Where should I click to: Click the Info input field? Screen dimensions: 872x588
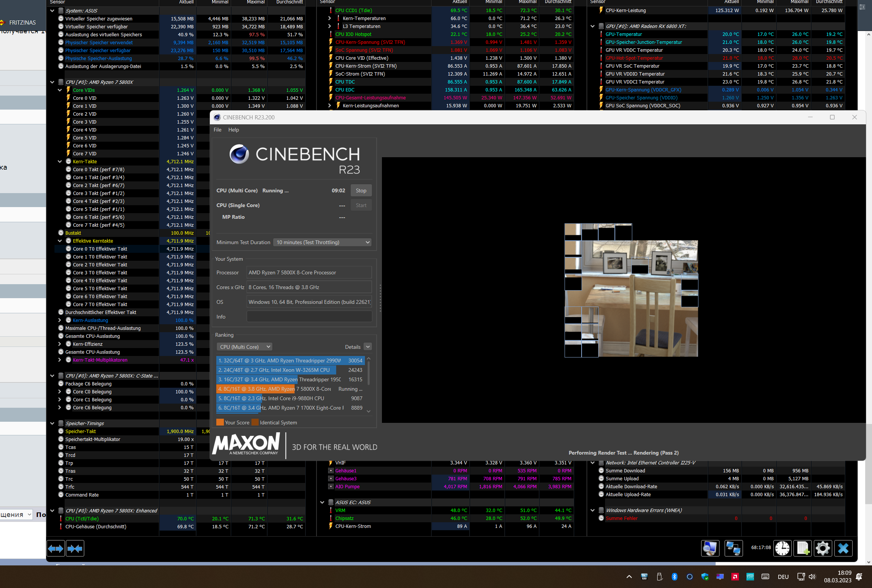tap(309, 317)
